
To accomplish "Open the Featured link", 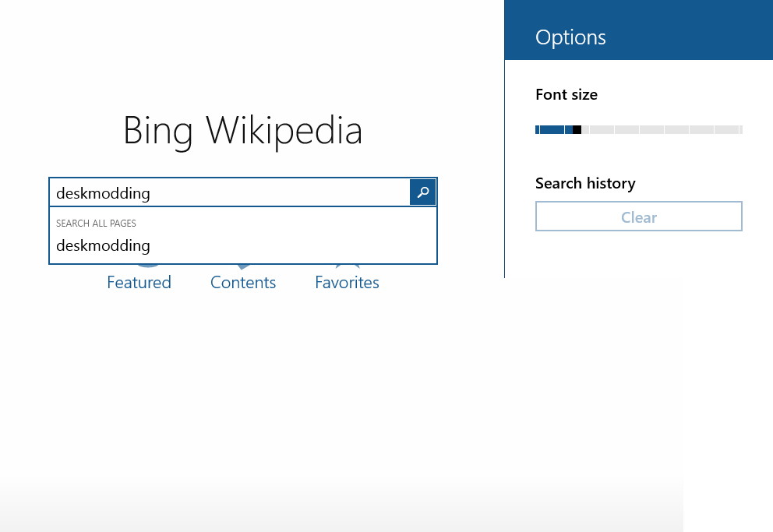I will pos(139,282).
